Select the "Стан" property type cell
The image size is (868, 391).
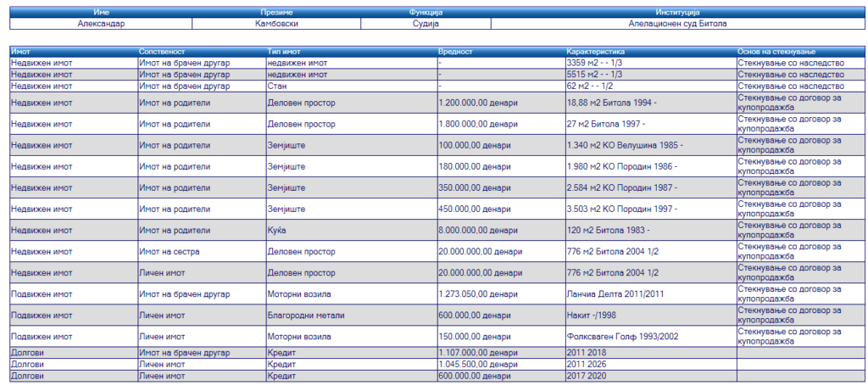tap(275, 86)
